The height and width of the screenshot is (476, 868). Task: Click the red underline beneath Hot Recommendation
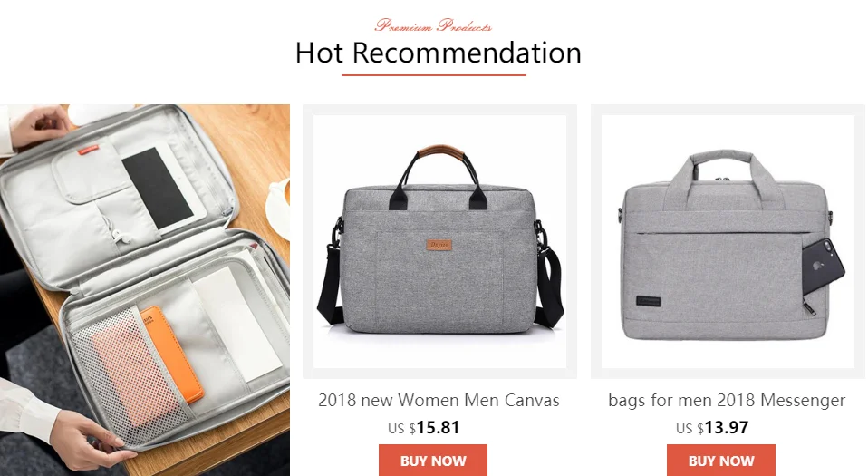(433, 75)
